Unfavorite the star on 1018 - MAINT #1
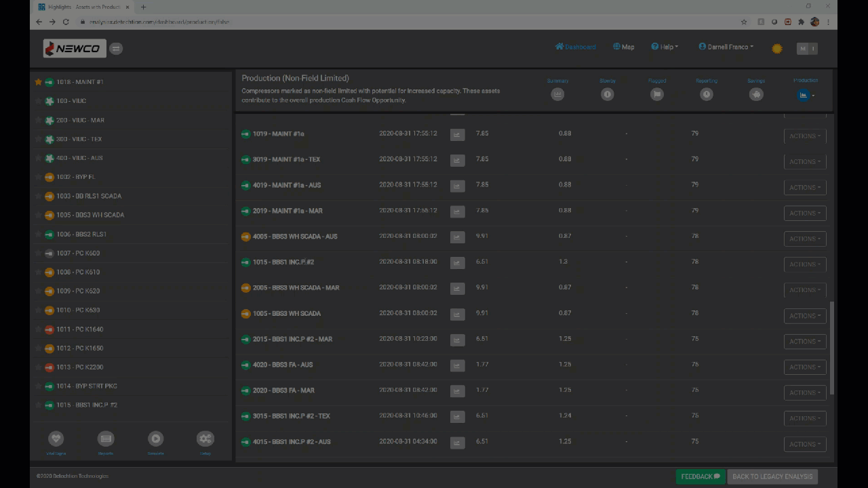 coord(39,82)
